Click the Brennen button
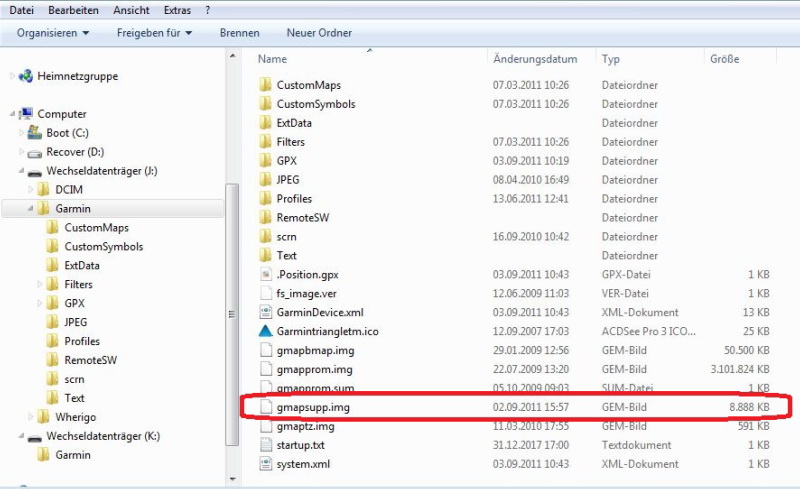800x489 pixels. click(x=240, y=33)
